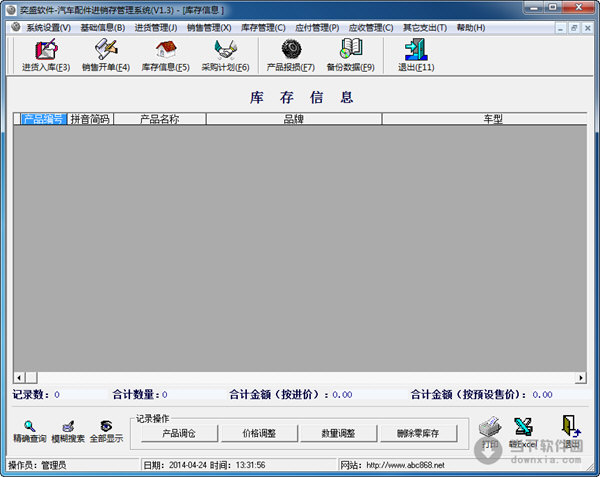Launch 模糊搜索 fuzzy search icon
Screen dimensions: 600x477
pyautogui.click(x=68, y=427)
